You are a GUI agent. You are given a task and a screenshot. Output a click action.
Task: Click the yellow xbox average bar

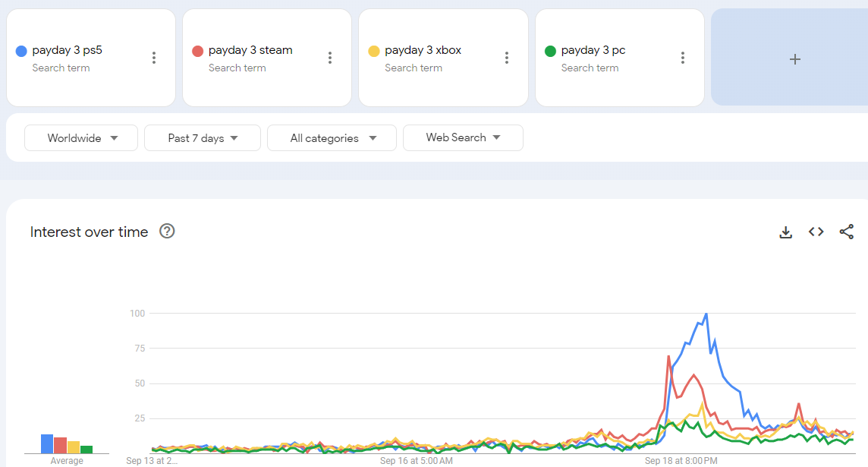[73, 447]
